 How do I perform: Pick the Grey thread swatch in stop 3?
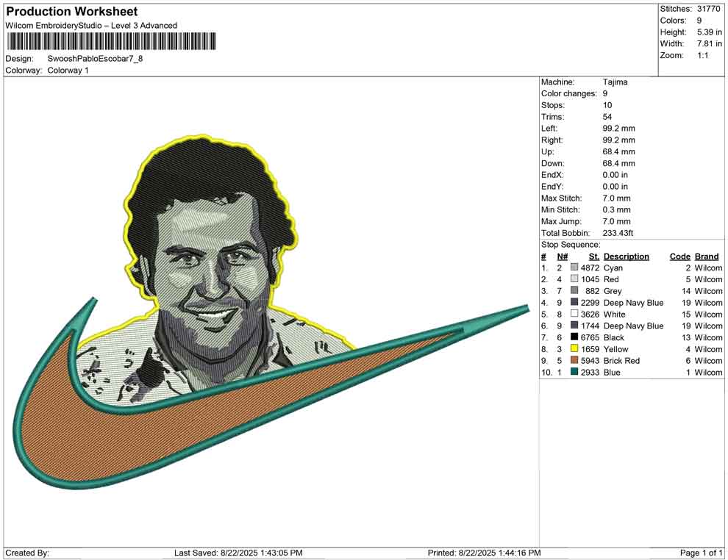pyautogui.click(x=574, y=290)
